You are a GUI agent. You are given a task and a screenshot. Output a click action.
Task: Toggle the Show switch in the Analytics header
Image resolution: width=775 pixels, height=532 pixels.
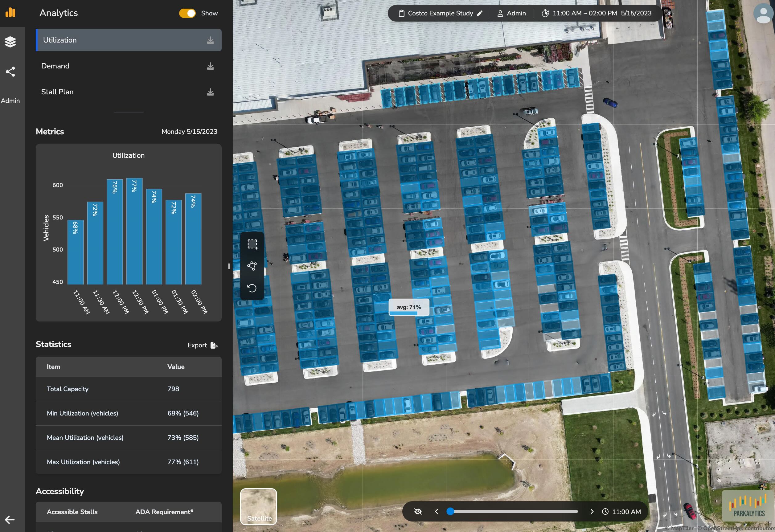pos(187,13)
